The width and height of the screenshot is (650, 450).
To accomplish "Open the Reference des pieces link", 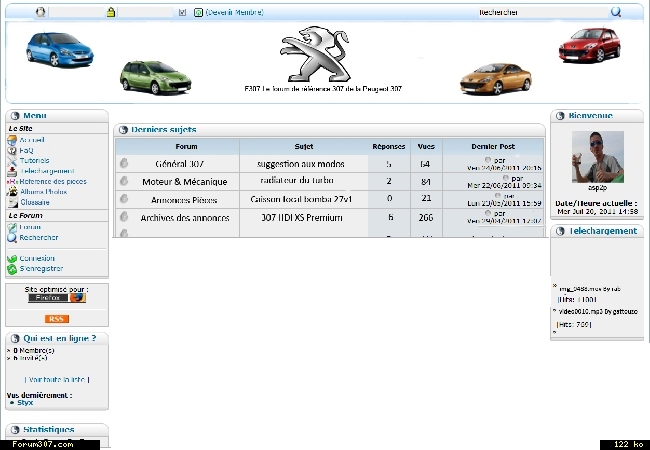I will tap(53, 181).
